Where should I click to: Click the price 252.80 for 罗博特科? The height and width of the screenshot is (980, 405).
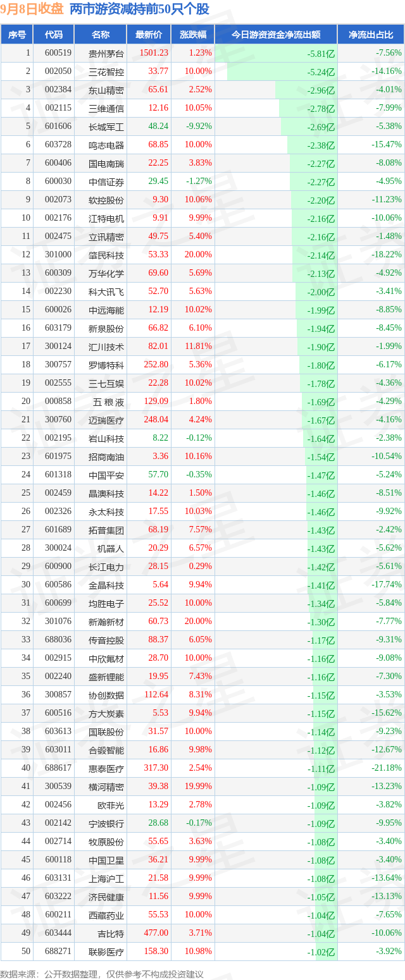[156, 365]
